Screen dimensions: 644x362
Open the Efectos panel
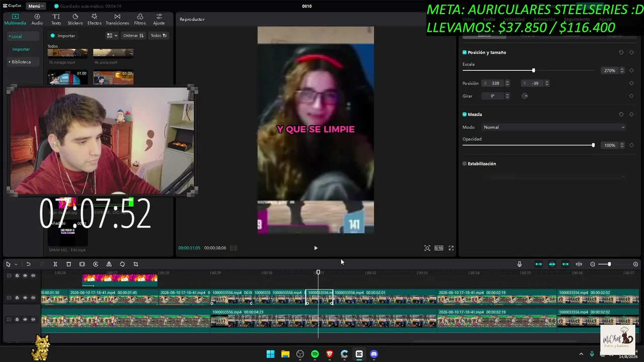tap(94, 20)
